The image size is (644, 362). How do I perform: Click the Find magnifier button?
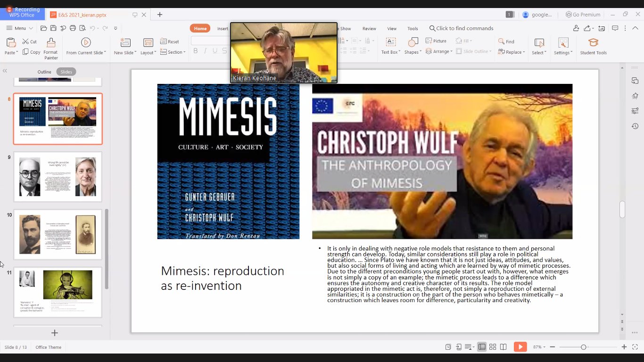(506, 41)
